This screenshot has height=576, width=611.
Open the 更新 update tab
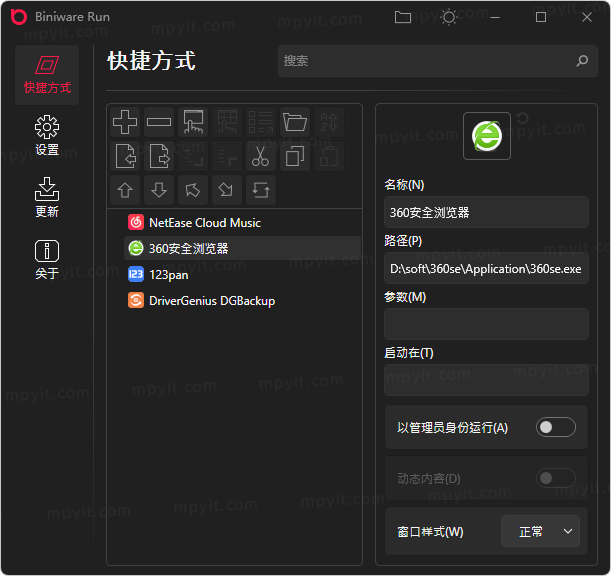(47, 197)
